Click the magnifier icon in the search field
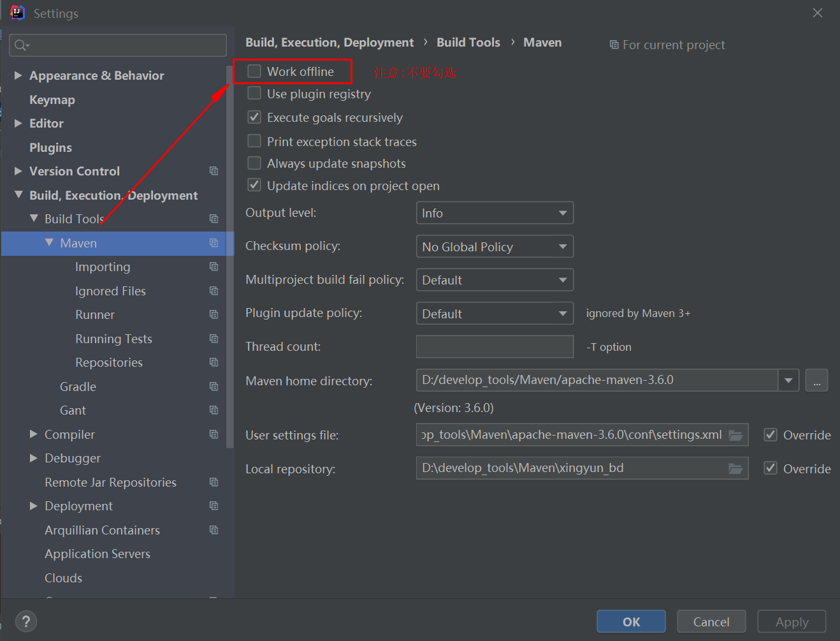840x641 pixels. pyautogui.click(x=21, y=45)
